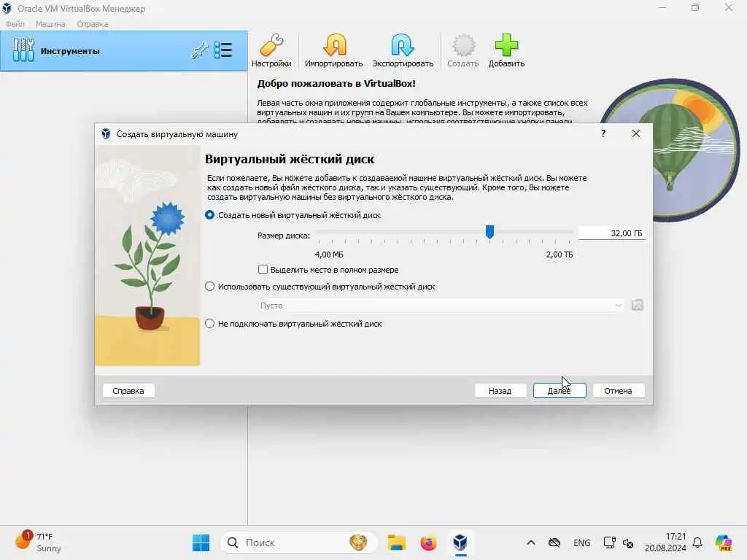747x560 pixels.
Task: Click the ENG language indicator
Action: pyautogui.click(x=581, y=542)
